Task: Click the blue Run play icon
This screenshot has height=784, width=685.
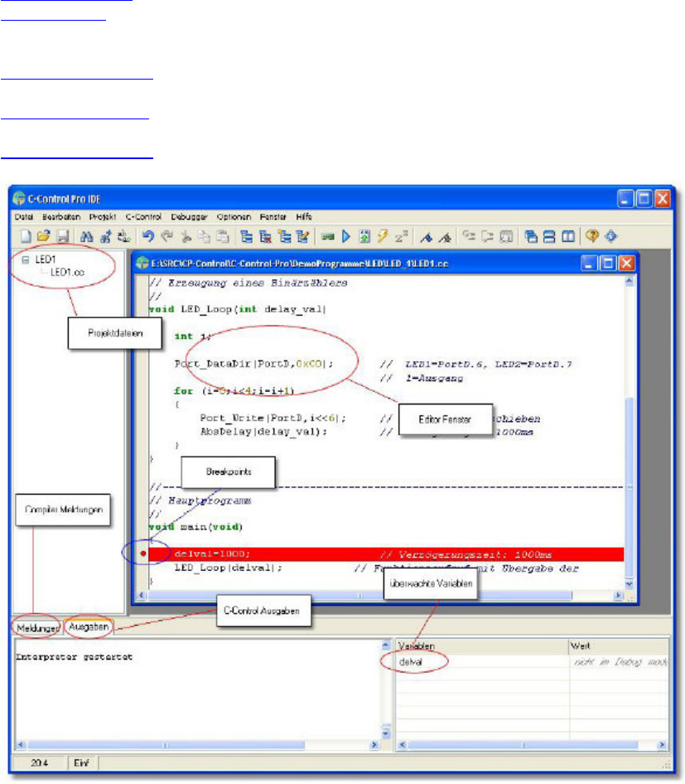Action: point(345,236)
